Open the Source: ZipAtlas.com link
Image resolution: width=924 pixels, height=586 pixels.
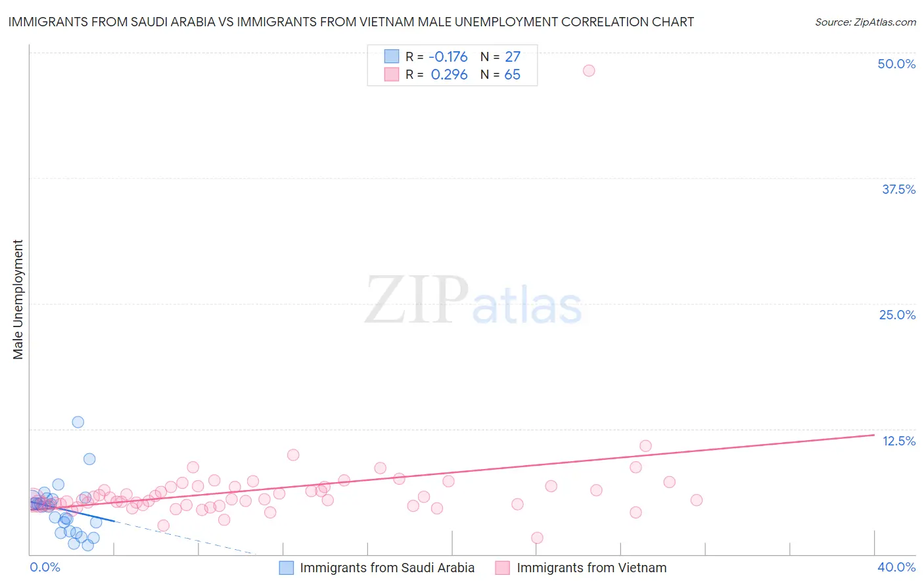[866, 22]
